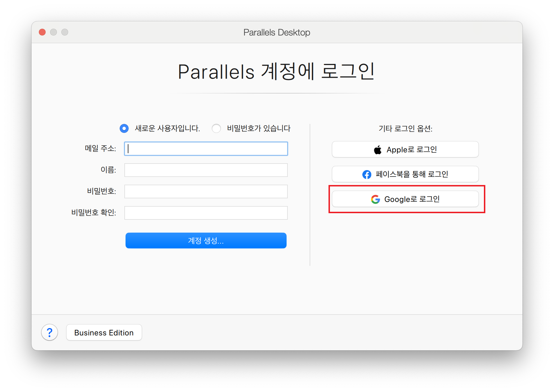The width and height of the screenshot is (554, 392).
Task: Switch to Business Edition
Action: point(104,333)
